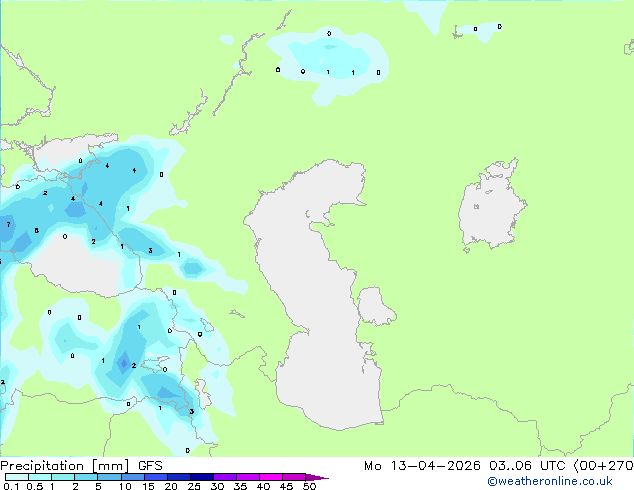Image resolution: width=634 pixels, height=490 pixels.
Task: Click the legend label '0.1'
Action: pyautogui.click(x=11, y=486)
